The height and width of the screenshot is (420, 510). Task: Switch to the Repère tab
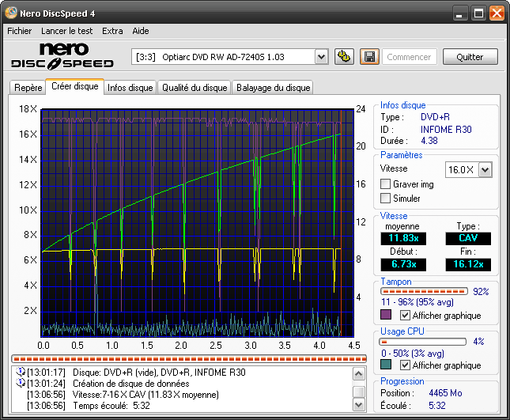point(28,88)
